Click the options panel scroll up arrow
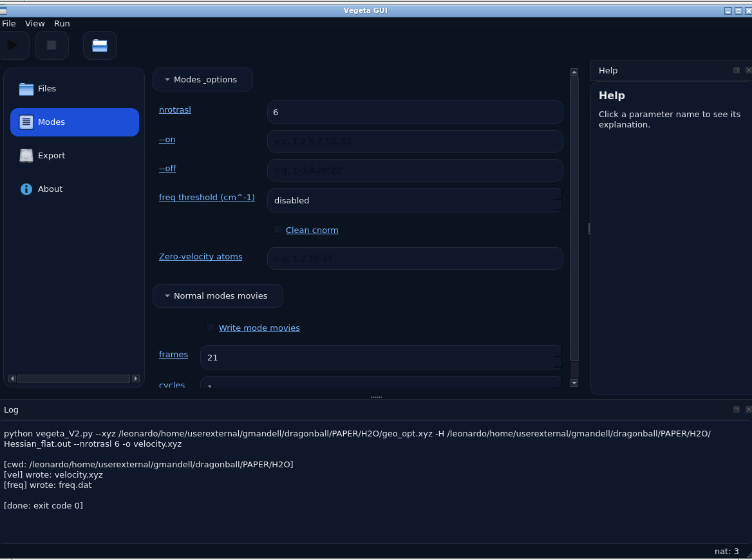 (x=574, y=72)
